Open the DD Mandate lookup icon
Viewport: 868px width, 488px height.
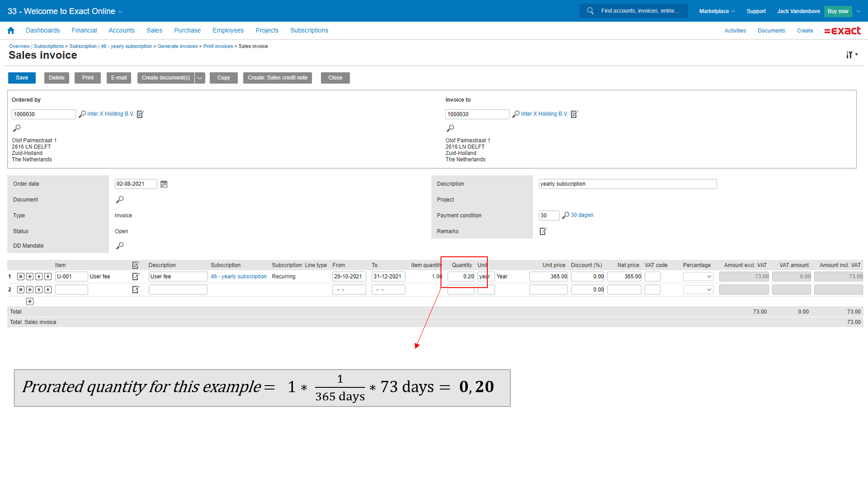click(x=120, y=246)
